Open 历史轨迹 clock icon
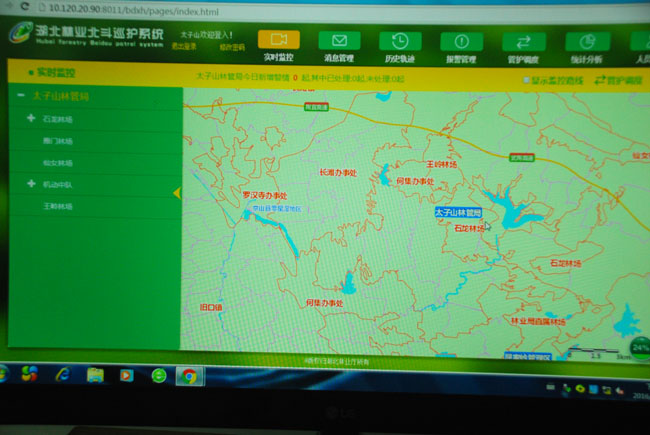Image resolution: width=650 pixels, height=435 pixels. pyautogui.click(x=400, y=41)
